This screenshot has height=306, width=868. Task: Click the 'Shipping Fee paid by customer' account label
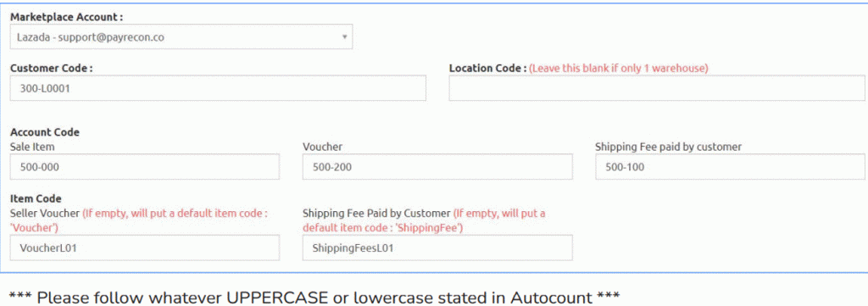tap(668, 147)
